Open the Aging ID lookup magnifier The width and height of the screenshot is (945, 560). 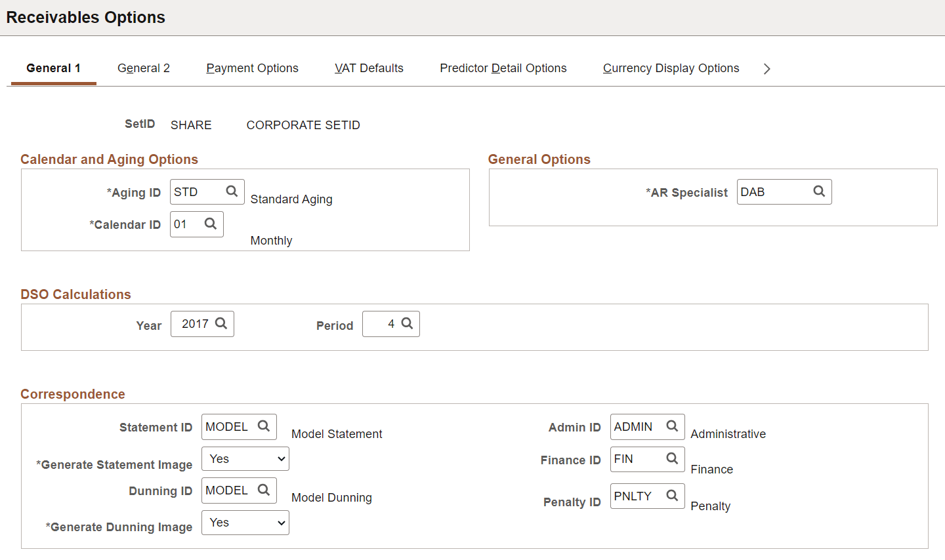pos(232,191)
